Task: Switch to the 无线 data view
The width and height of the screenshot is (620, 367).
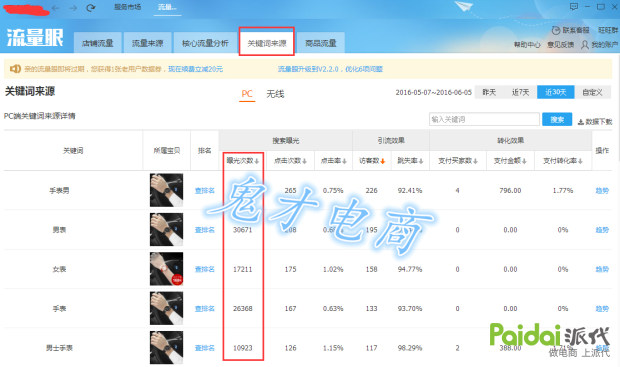Action: point(275,94)
